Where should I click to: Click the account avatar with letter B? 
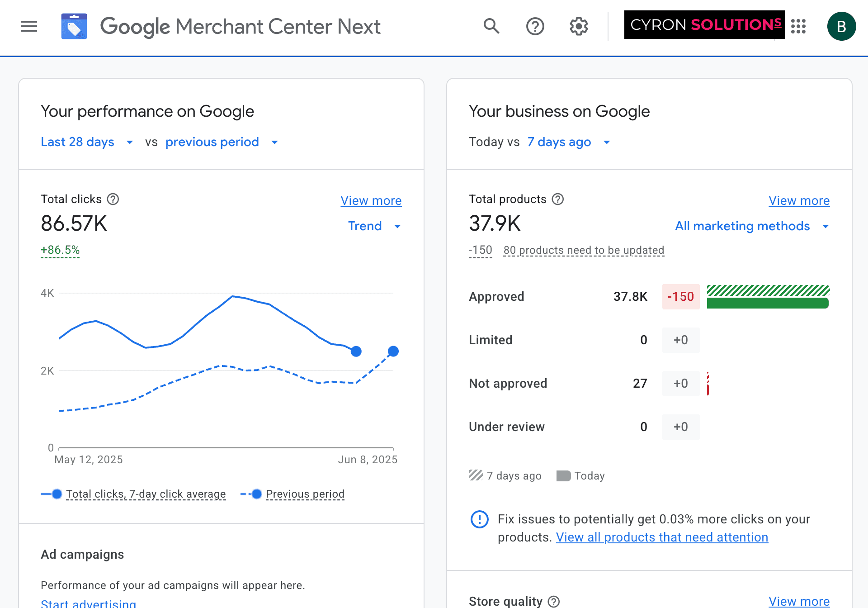pyautogui.click(x=841, y=26)
